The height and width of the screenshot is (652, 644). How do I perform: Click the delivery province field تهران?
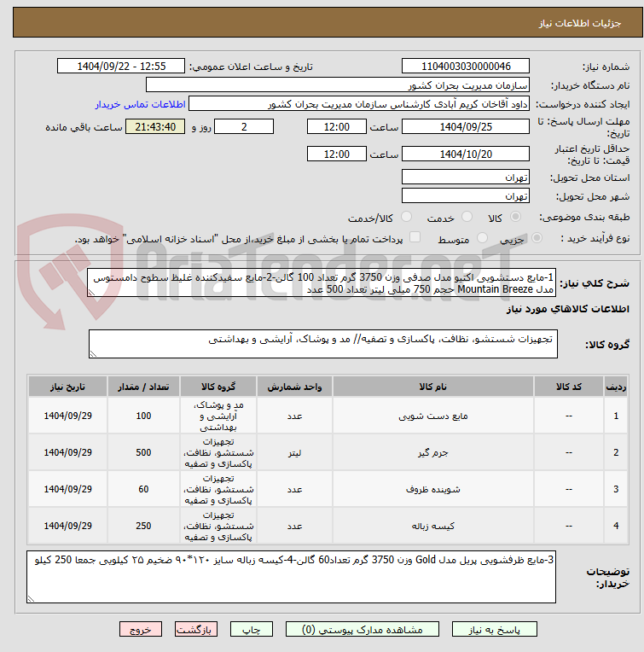click(x=466, y=177)
